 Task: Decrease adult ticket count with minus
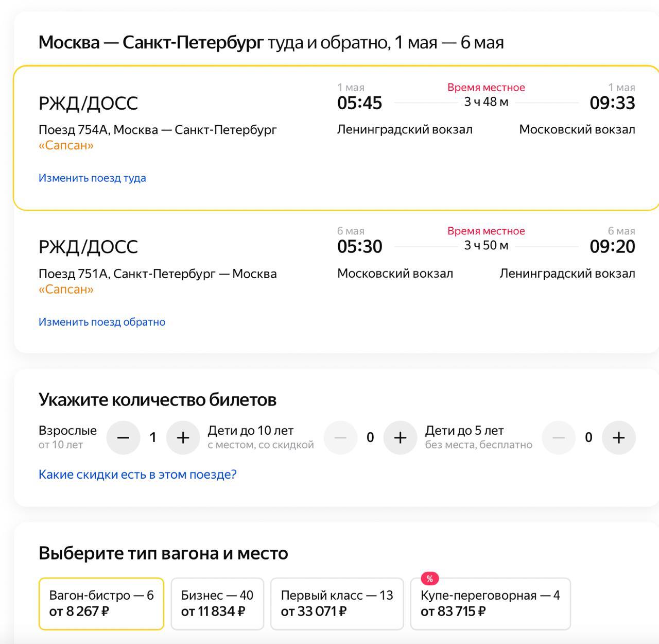[123, 437]
